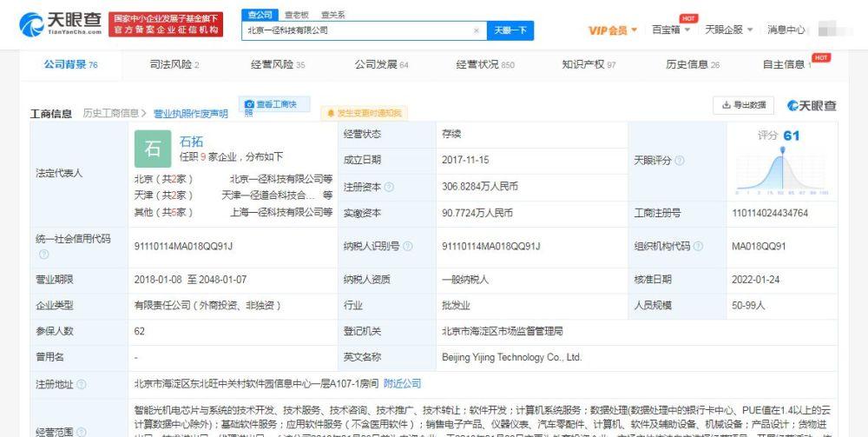The image size is (868, 437).
Task: Open the VIP会员 dropdown
Action: point(613,30)
